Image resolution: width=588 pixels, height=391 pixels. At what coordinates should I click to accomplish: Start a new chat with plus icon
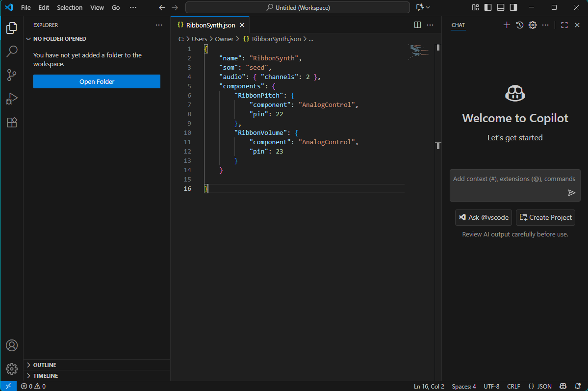pos(507,25)
